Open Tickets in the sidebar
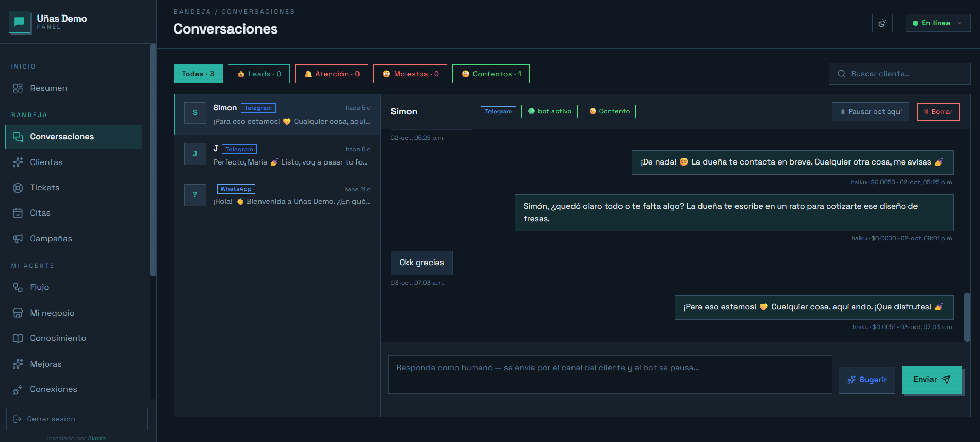 point(74,188)
